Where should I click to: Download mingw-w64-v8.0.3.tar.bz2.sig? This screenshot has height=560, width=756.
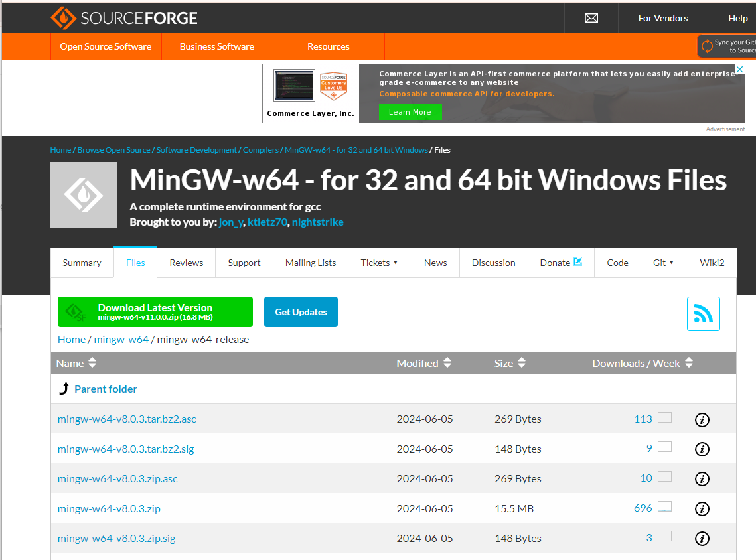[x=126, y=449]
